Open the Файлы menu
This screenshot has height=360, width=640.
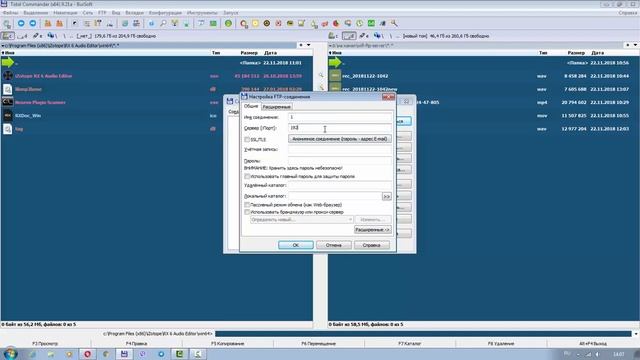[10, 13]
